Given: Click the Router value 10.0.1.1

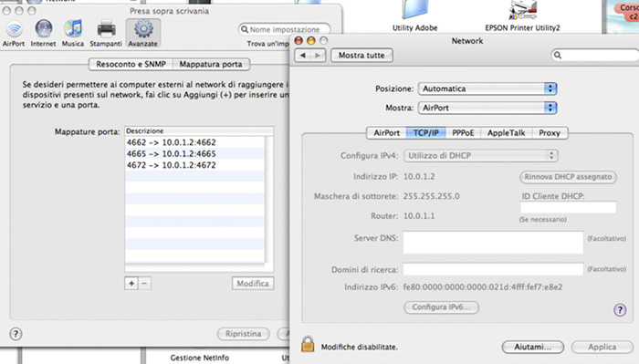Looking at the screenshot, I should point(419,216).
